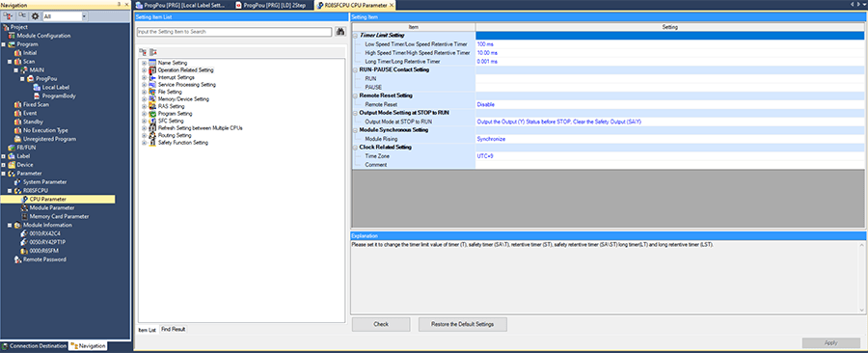
Task: Click the binoculars search icon
Action: tap(339, 32)
